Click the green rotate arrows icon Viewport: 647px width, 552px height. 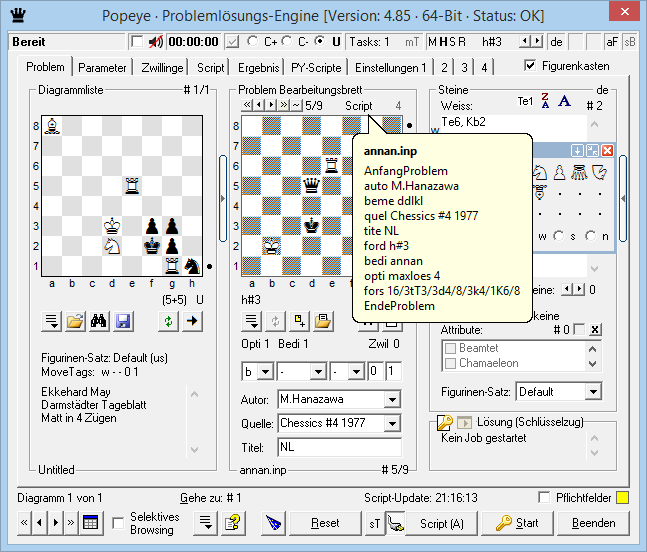pos(170,321)
